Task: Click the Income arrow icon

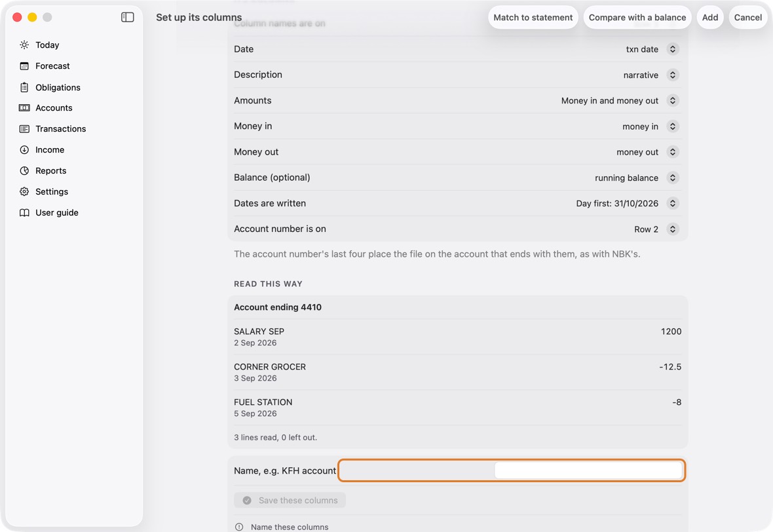Action: point(24,150)
